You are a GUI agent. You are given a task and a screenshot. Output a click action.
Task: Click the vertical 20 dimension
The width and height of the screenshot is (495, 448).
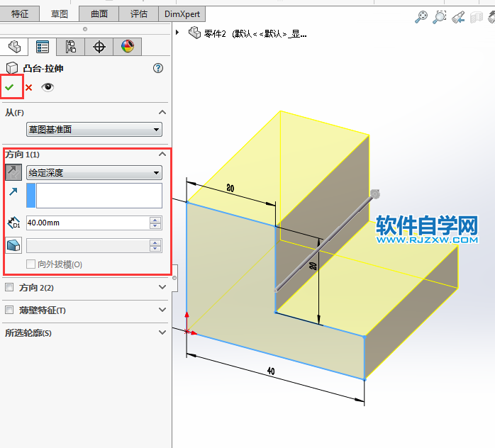[x=313, y=266]
